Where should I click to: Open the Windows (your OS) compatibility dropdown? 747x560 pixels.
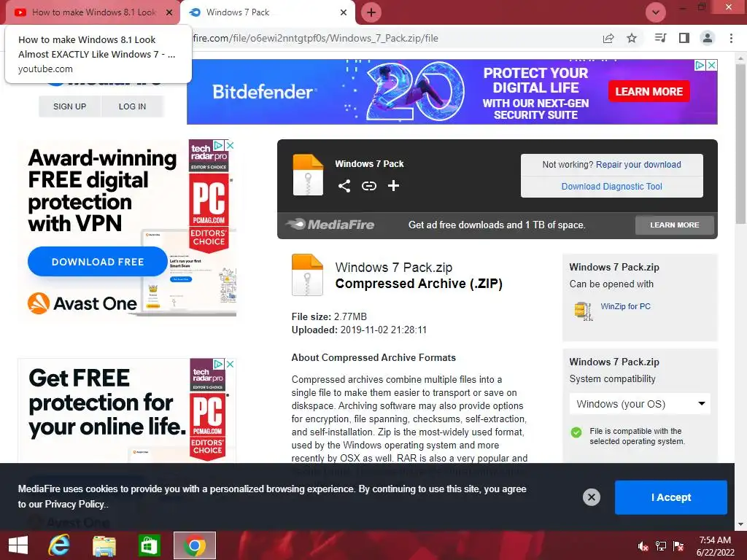click(x=640, y=404)
